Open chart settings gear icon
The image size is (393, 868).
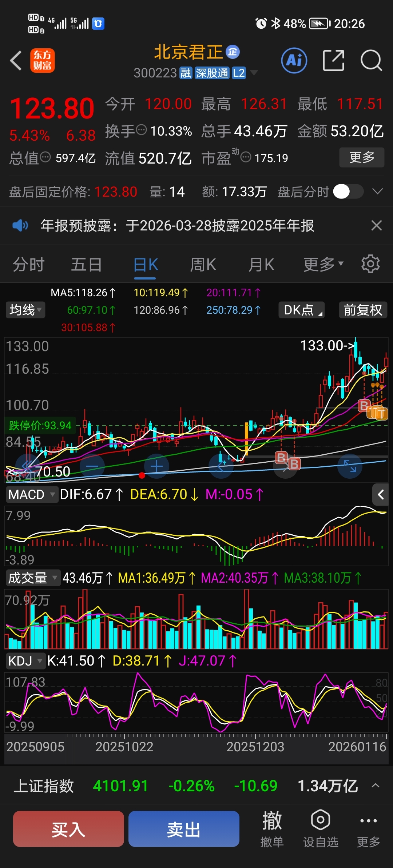[370, 264]
